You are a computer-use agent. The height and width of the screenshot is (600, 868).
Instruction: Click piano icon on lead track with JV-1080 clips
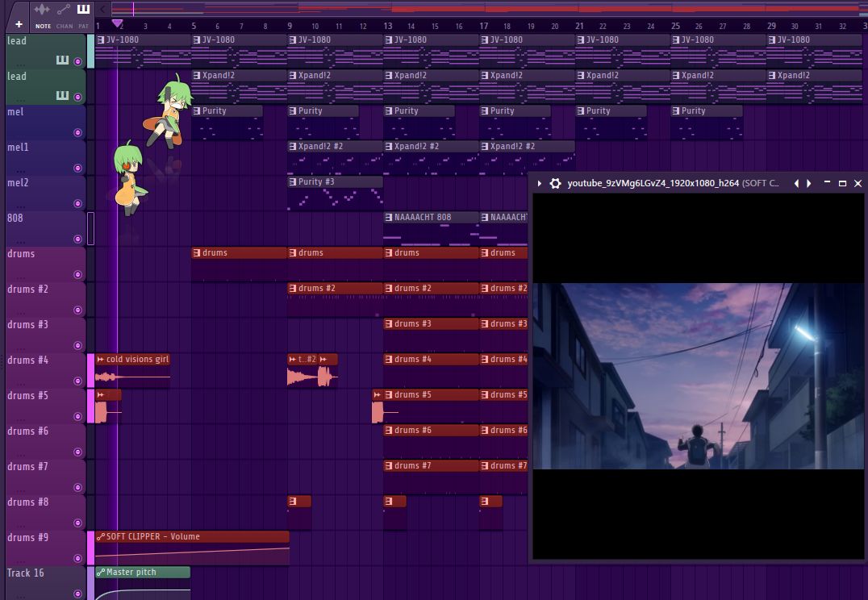pos(63,60)
